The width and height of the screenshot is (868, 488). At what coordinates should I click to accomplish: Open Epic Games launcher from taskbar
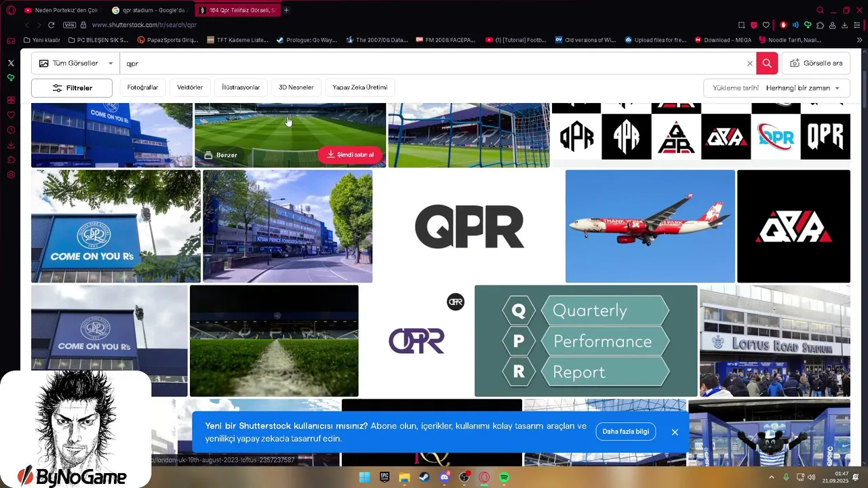[x=384, y=477]
